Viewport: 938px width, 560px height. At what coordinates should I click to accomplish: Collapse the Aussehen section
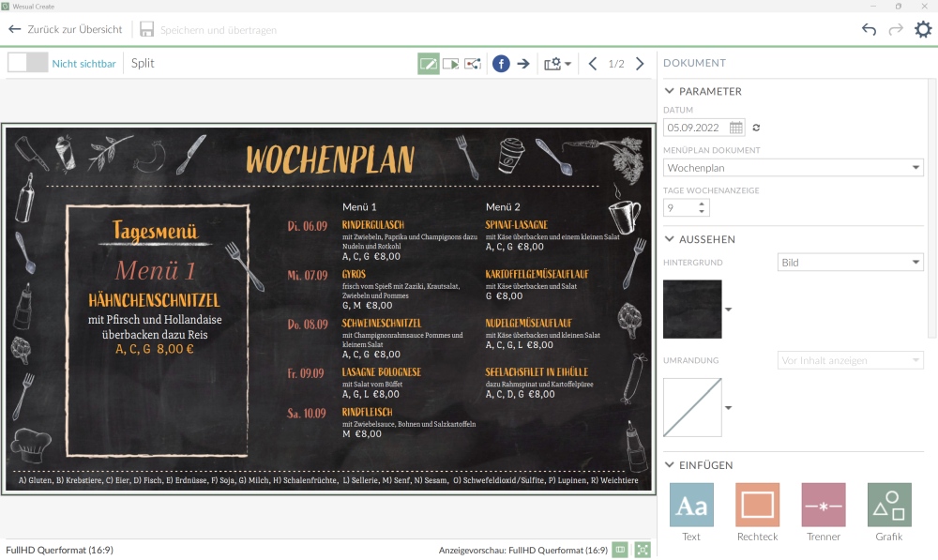pos(670,239)
